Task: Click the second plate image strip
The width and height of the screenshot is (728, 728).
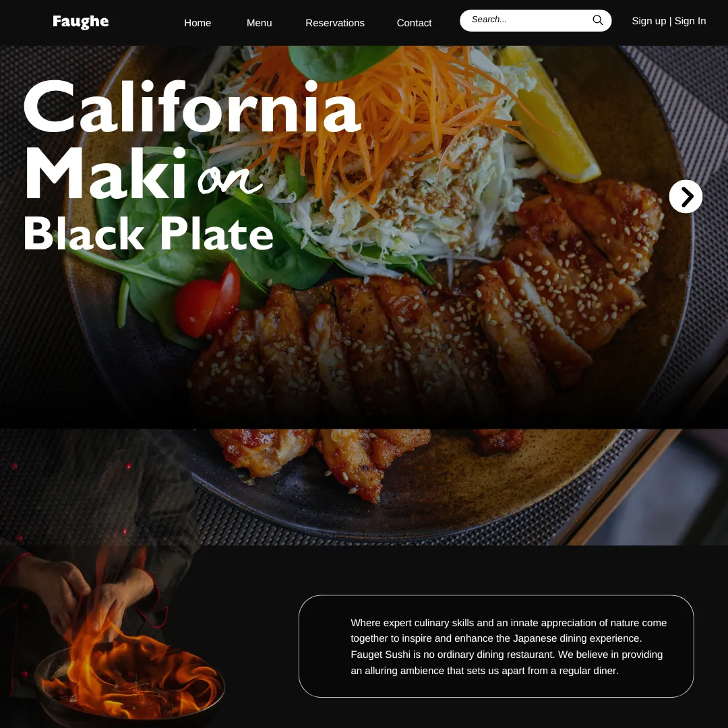Action: (364, 487)
